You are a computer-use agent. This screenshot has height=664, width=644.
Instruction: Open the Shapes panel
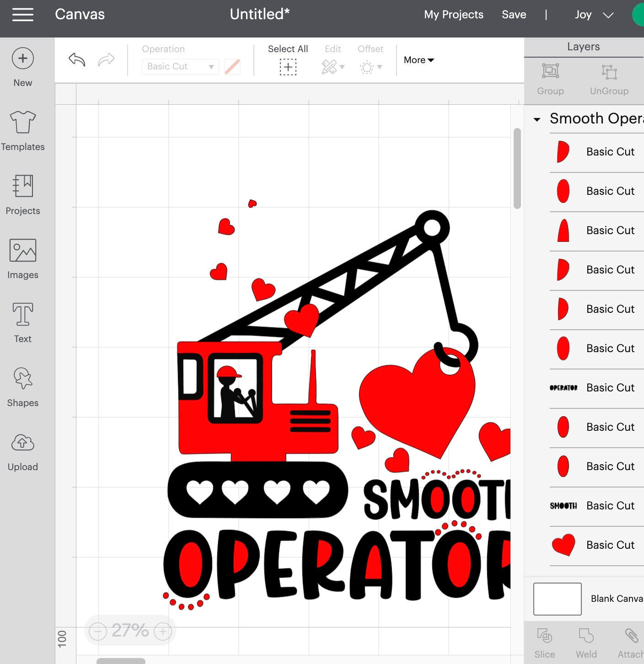point(22,386)
